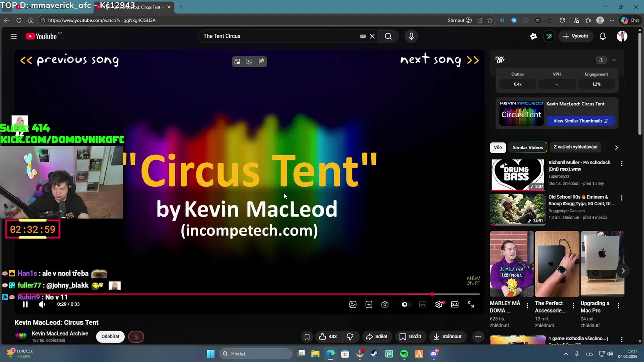Open player settings gear
The width and height of the screenshot is (644, 362).
(x=439, y=304)
